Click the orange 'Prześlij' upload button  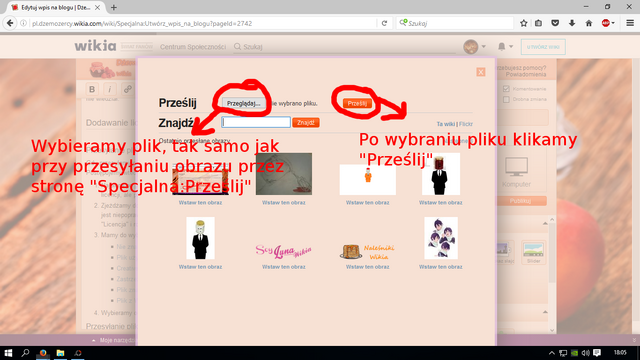click(x=357, y=103)
